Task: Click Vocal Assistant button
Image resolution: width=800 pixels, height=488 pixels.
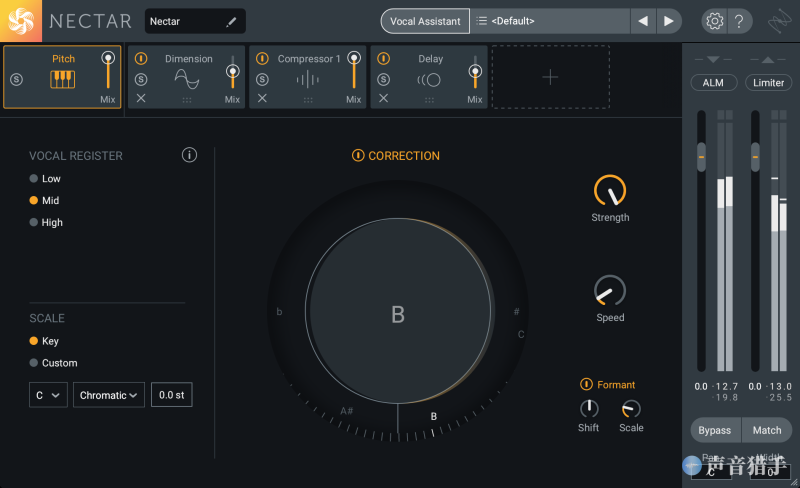Action: (x=425, y=21)
